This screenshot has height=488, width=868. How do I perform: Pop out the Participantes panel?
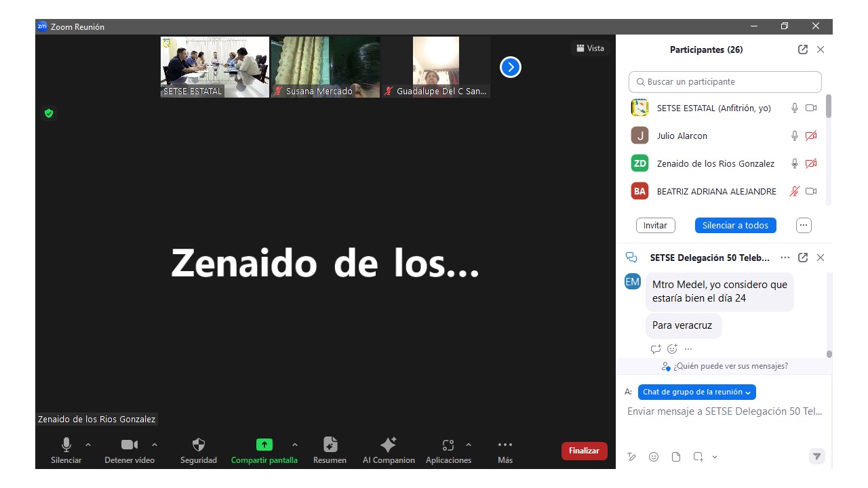[803, 49]
